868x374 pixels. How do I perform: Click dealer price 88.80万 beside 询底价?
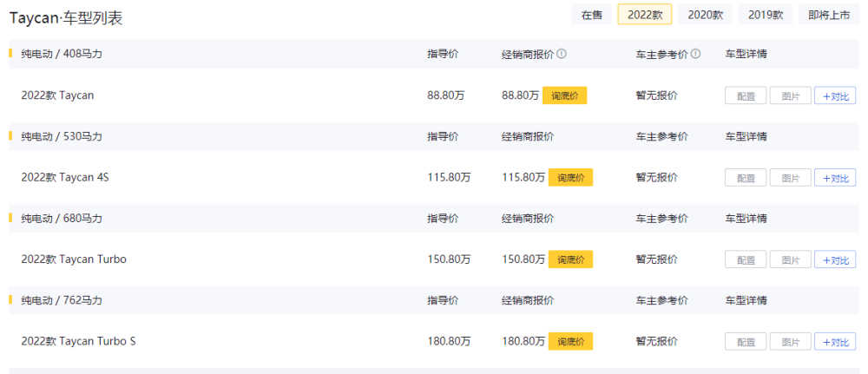(520, 95)
